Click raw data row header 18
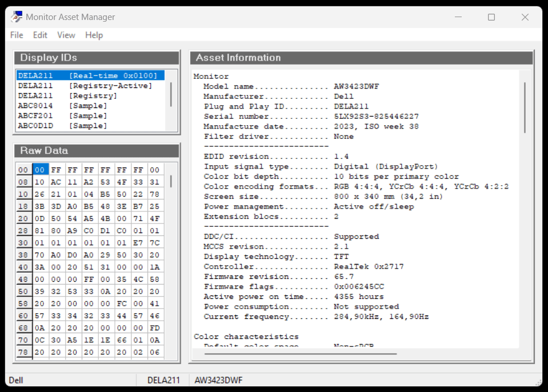Screen dimensions: 548x392 24,206
